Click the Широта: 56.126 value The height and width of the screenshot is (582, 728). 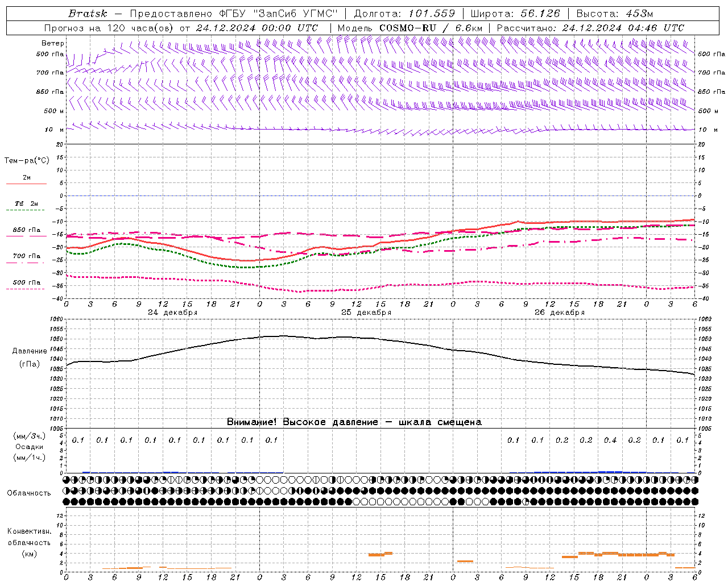click(x=515, y=14)
